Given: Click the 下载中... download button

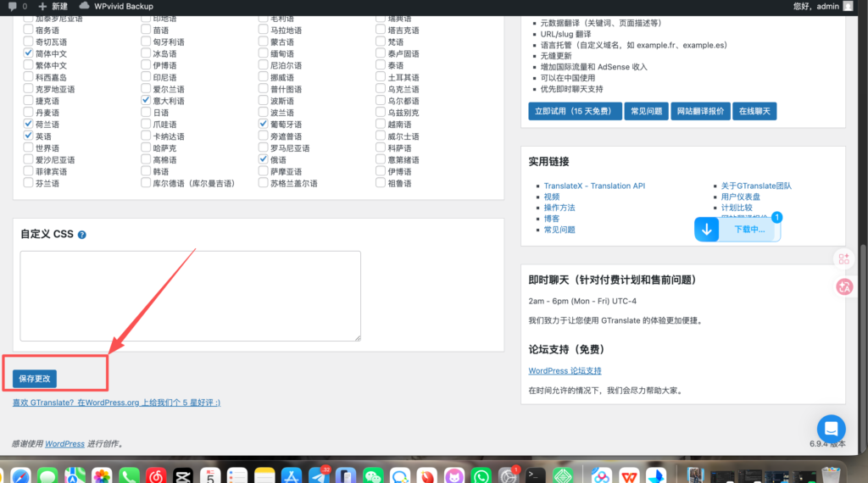Looking at the screenshot, I should point(737,230).
